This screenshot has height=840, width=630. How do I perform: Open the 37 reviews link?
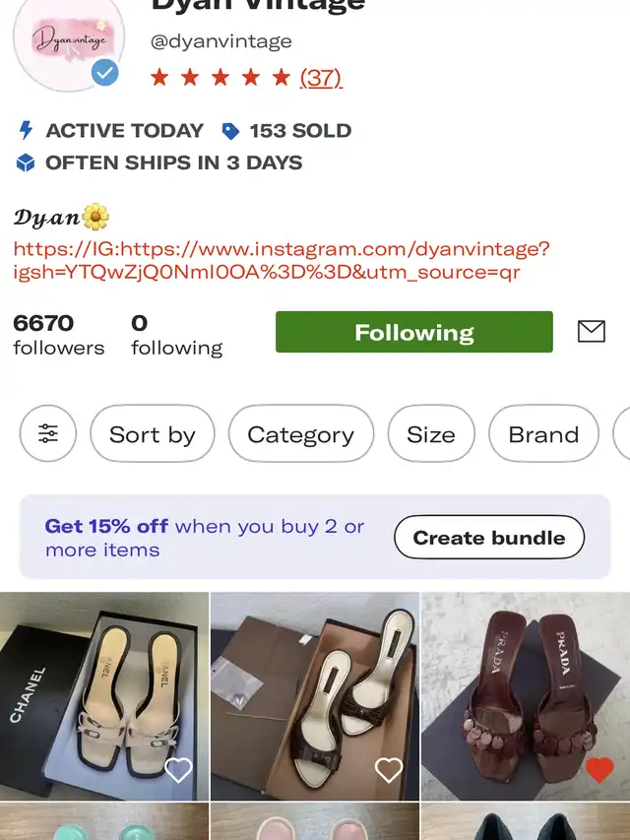tap(321, 77)
